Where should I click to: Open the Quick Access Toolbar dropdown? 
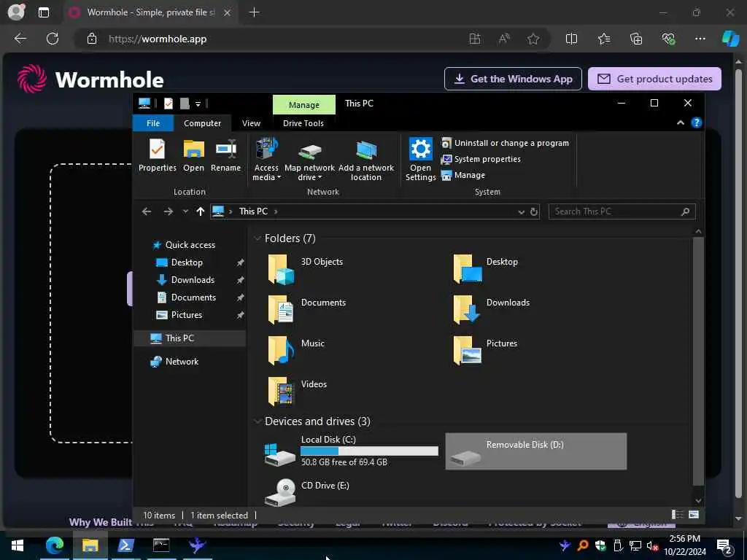click(198, 104)
